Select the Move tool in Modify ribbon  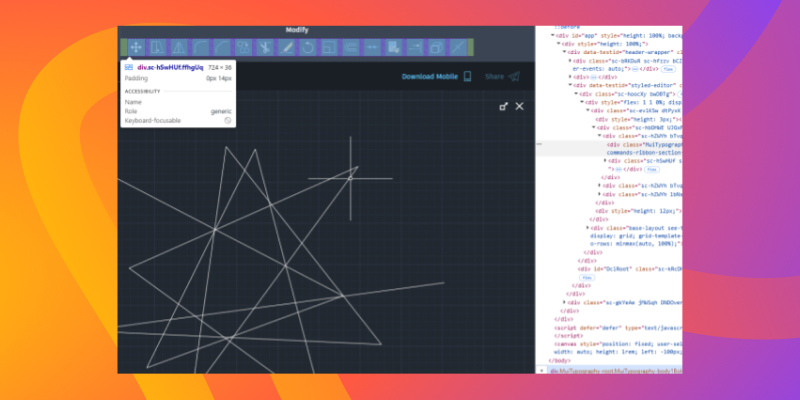coord(136,47)
